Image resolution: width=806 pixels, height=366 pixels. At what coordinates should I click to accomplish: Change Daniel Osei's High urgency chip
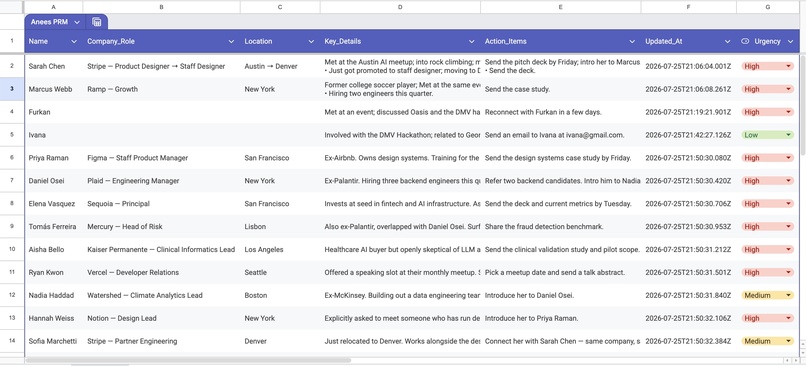click(x=767, y=181)
